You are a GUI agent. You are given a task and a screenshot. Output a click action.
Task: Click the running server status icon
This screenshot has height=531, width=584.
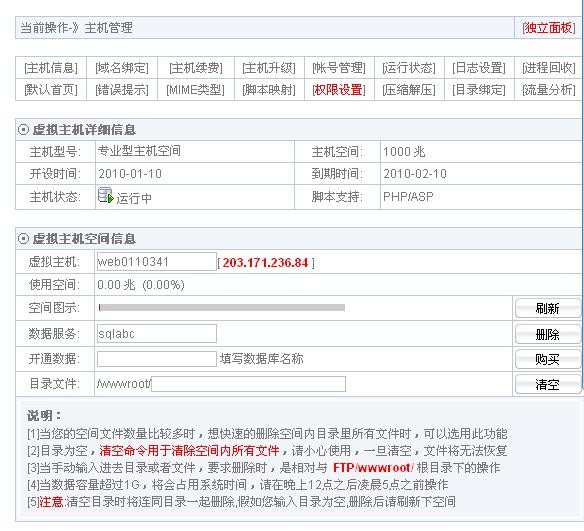(105, 195)
